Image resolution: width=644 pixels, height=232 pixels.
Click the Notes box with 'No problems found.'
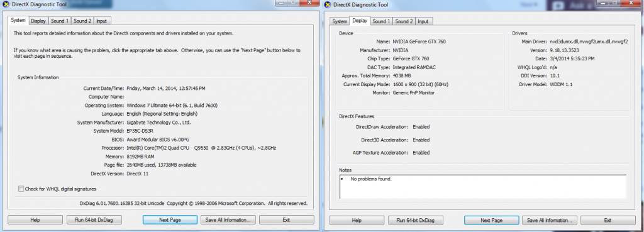(x=483, y=187)
